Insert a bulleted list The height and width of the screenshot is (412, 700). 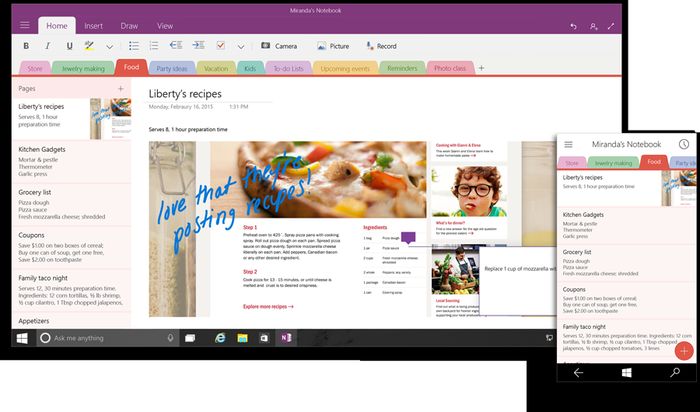tap(133, 46)
